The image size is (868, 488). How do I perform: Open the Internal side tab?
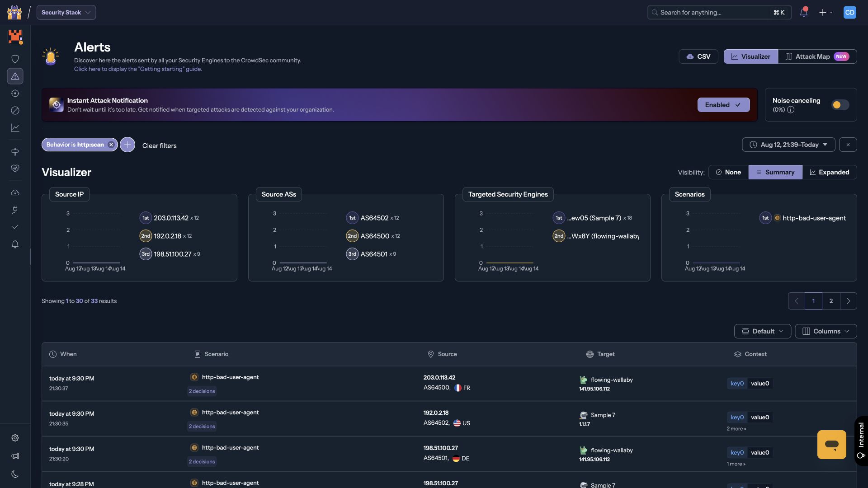pos(861,441)
